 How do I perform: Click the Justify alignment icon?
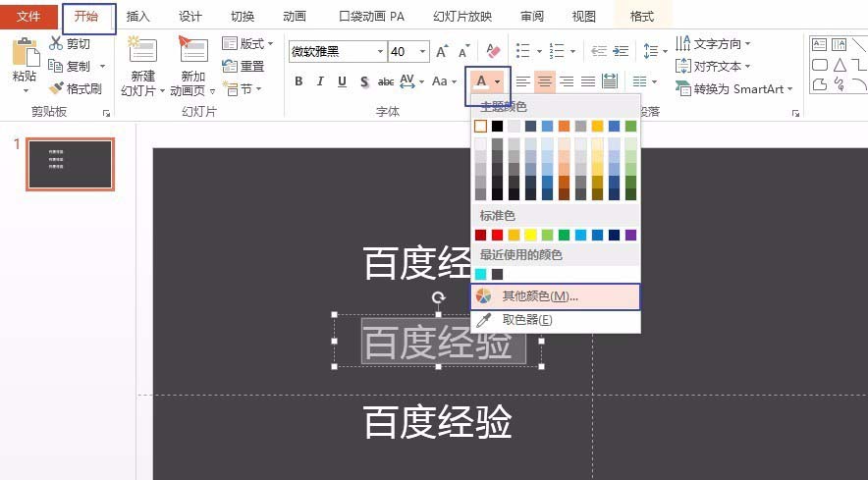[588, 81]
